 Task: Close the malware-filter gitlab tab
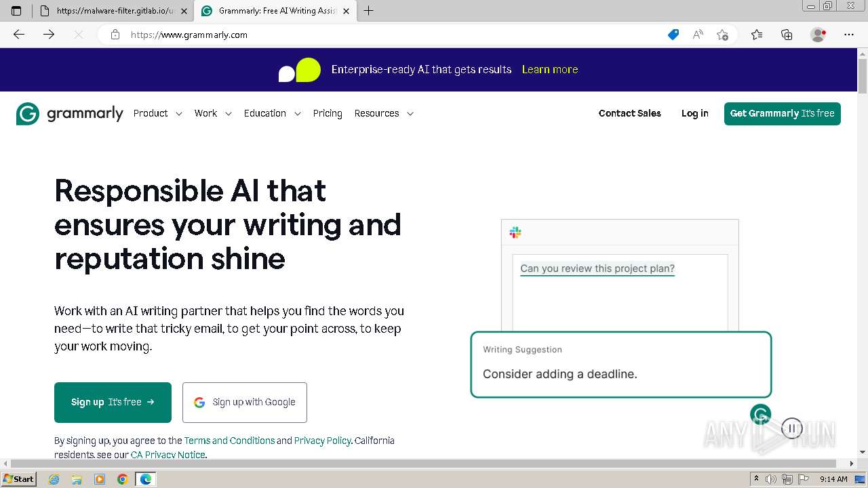[184, 11]
